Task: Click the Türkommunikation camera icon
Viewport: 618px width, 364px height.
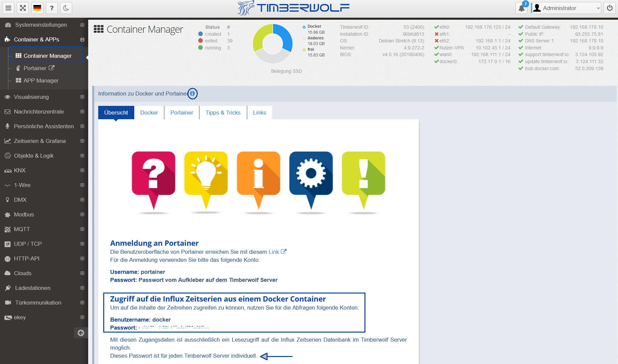Action: [8, 303]
